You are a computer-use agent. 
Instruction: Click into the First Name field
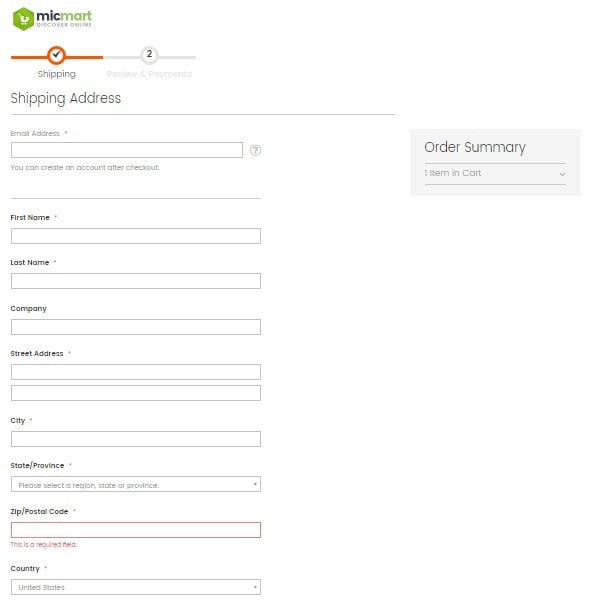(136, 236)
